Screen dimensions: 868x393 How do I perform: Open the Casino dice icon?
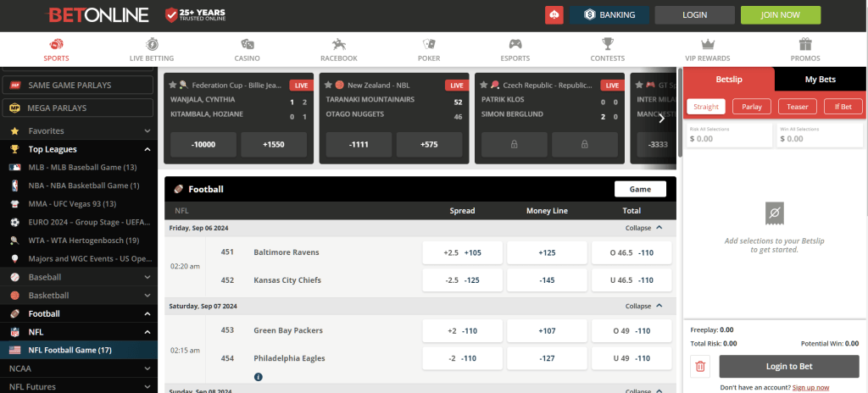click(248, 44)
